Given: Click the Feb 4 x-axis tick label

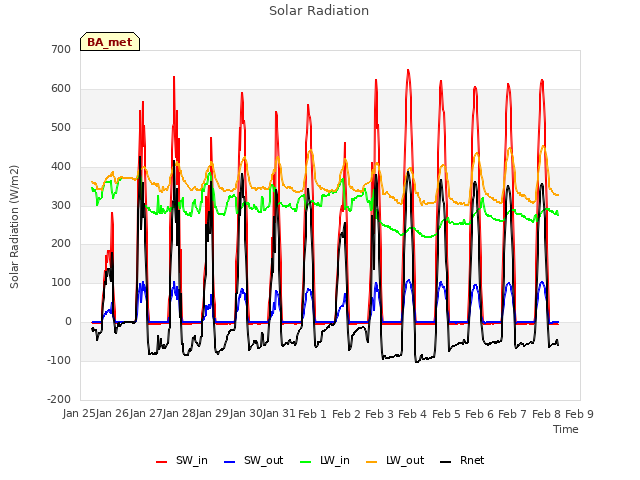Looking at the screenshot, I should [x=413, y=414].
